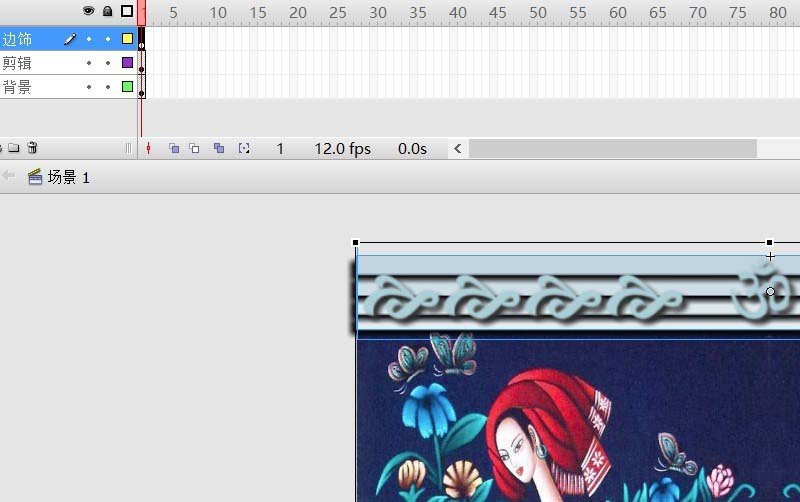Select the 背景 layer

[x=17, y=87]
